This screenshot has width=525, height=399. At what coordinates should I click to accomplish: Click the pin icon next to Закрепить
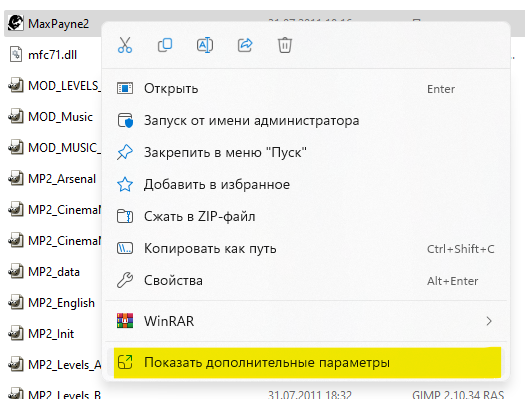125,152
